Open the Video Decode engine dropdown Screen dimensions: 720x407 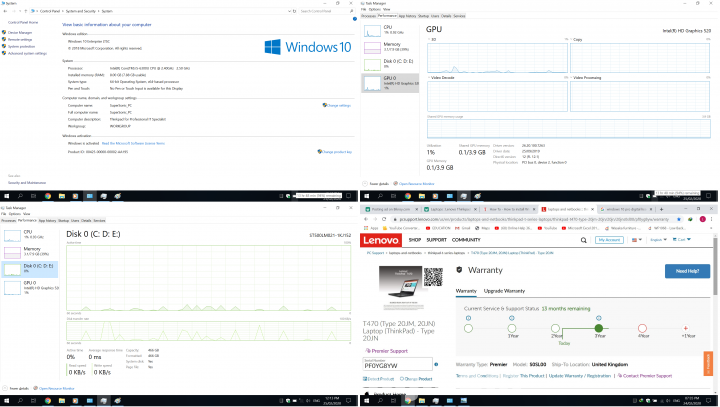pyautogui.click(x=442, y=78)
